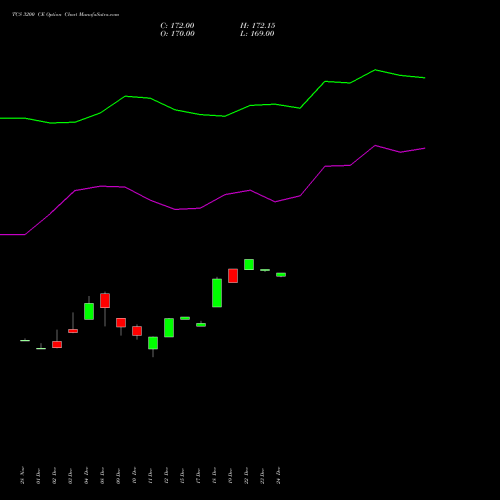Click the red candlestick for 19 Dec
The height and width of the screenshot is (500, 500).
tap(233, 276)
